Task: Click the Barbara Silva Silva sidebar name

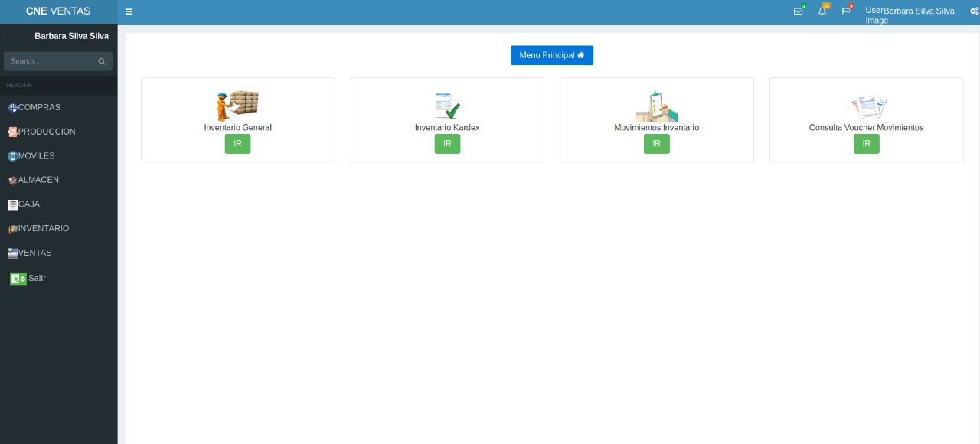Action: point(71,36)
